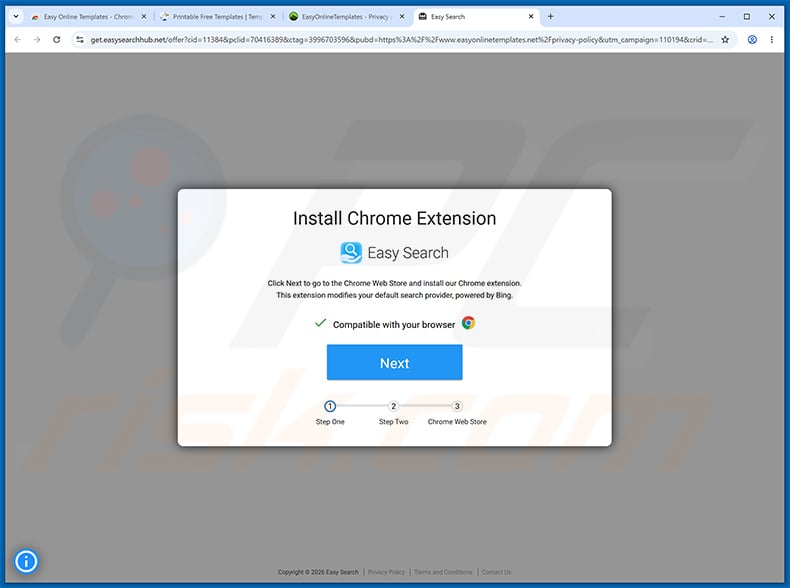The width and height of the screenshot is (790, 588).
Task: Open the Contact Us footer link
Action: click(496, 572)
